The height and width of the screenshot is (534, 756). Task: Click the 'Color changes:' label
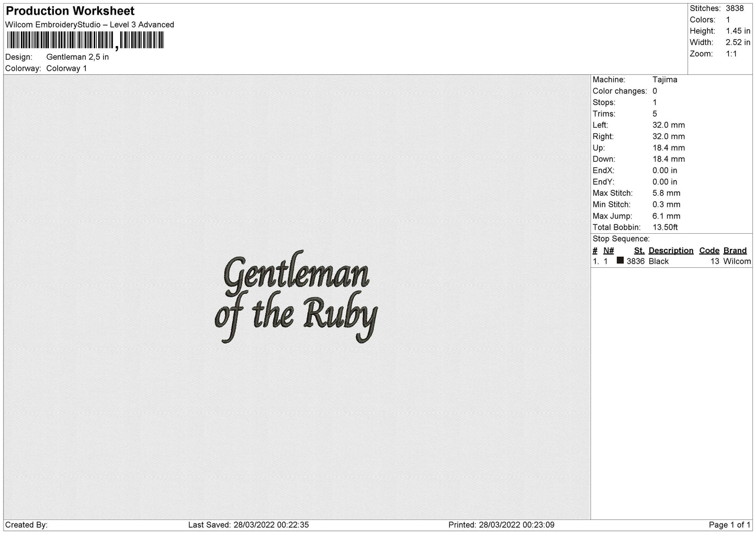coord(620,91)
